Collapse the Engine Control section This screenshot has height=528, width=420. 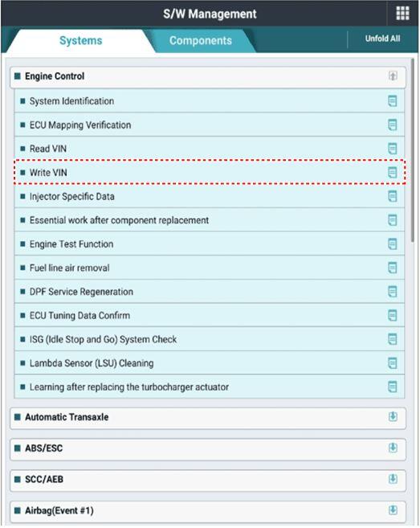393,76
